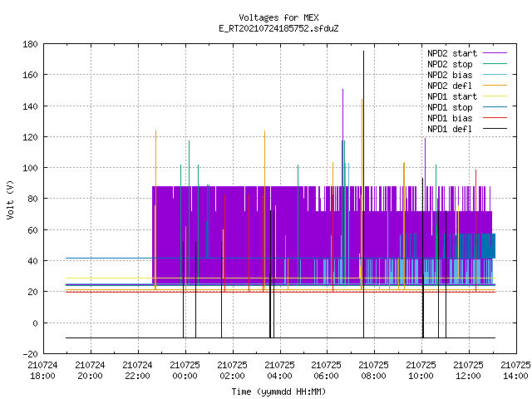Click the NPD2 stop legend label

(450, 64)
